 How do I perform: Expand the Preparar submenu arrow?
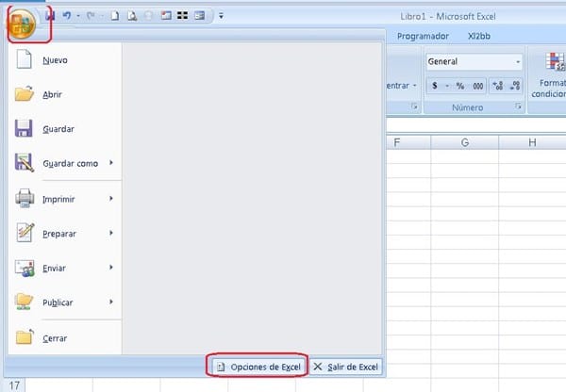click(x=111, y=233)
